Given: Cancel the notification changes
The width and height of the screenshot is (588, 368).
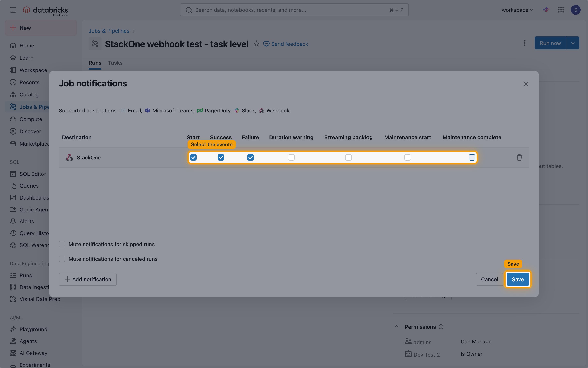Looking at the screenshot, I should coord(489,279).
